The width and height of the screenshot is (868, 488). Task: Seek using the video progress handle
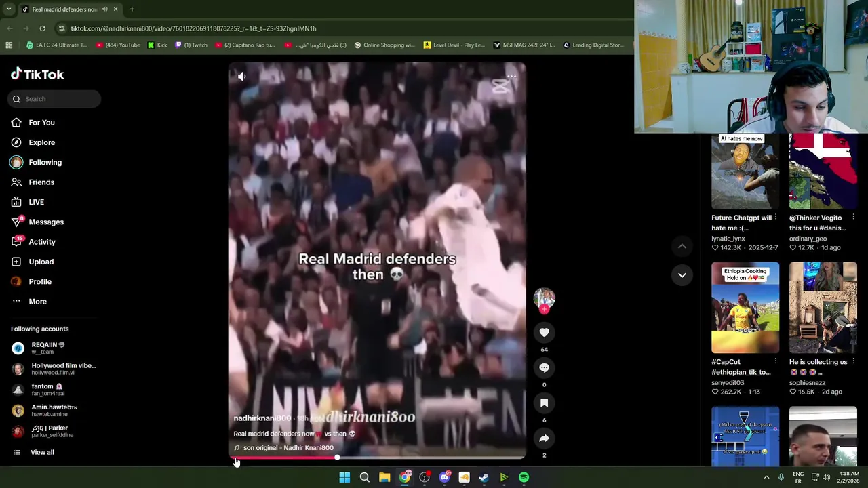tap(337, 457)
